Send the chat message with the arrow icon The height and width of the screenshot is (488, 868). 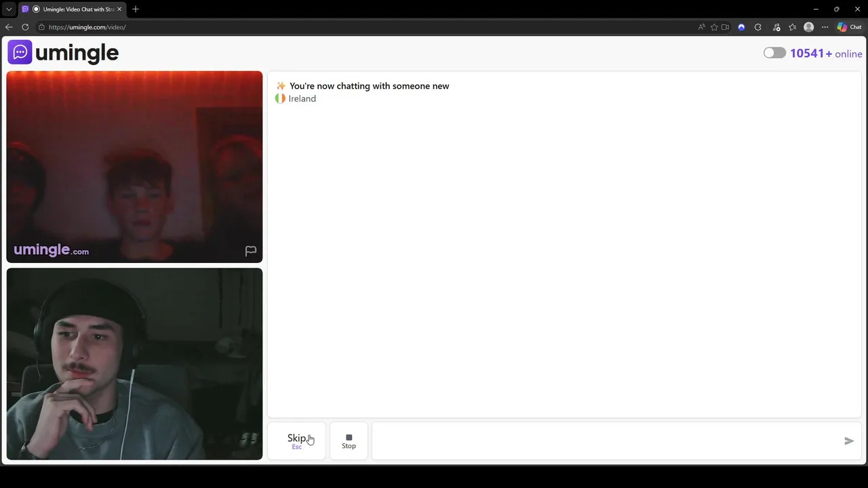pos(848,441)
